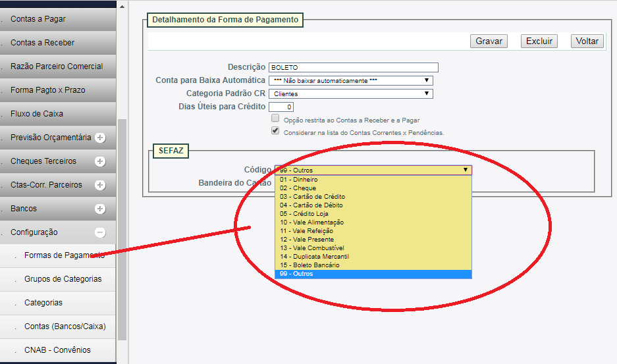617x364 pixels.
Task: Expand the Bancos plus icon
Action: (100, 209)
